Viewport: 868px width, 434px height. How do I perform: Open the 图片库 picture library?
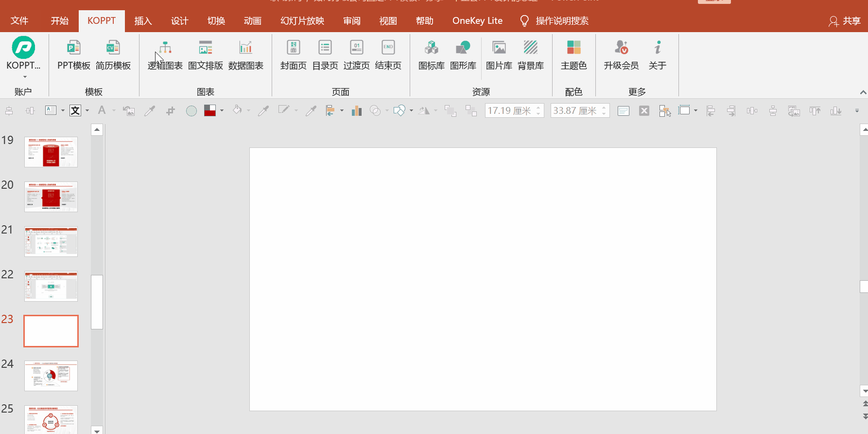(x=499, y=55)
